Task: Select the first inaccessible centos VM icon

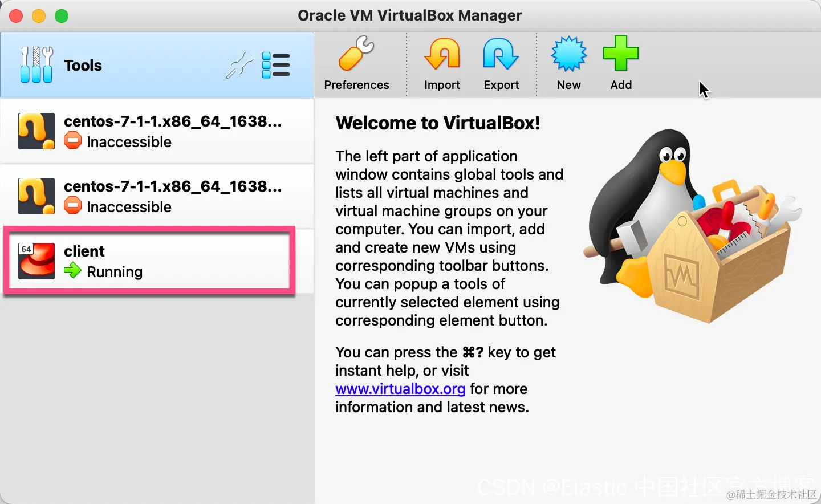Action: (x=36, y=131)
